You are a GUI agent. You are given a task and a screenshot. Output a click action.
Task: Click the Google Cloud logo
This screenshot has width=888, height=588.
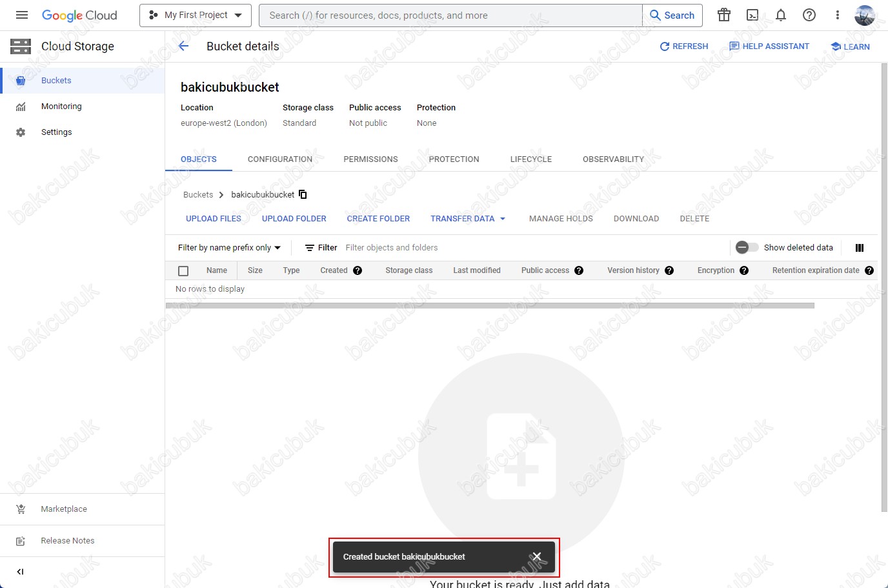coord(79,15)
